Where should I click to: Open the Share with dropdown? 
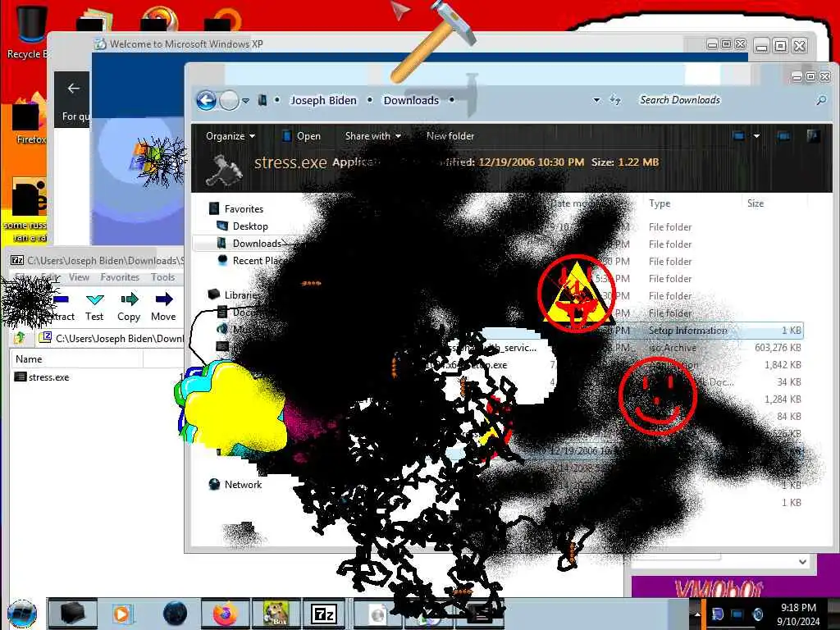click(x=373, y=136)
